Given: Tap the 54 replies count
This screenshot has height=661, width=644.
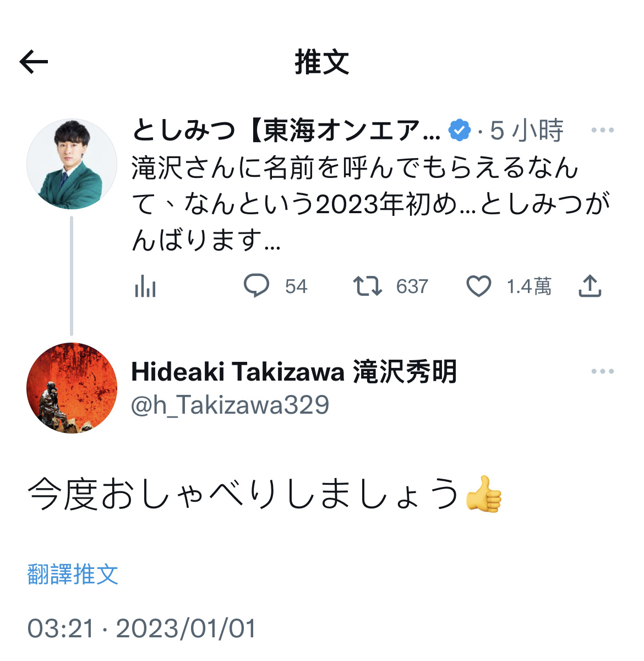Looking at the screenshot, I should coord(296,286).
